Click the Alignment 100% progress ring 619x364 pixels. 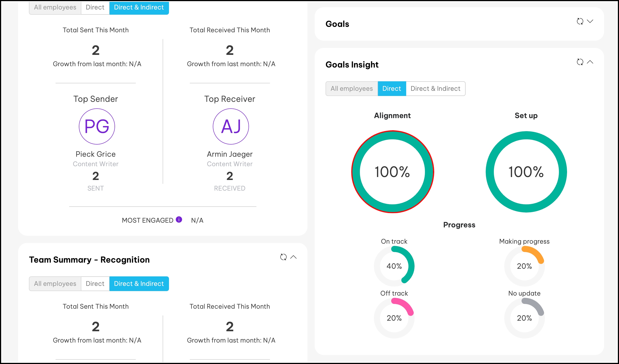click(x=392, y=172)
